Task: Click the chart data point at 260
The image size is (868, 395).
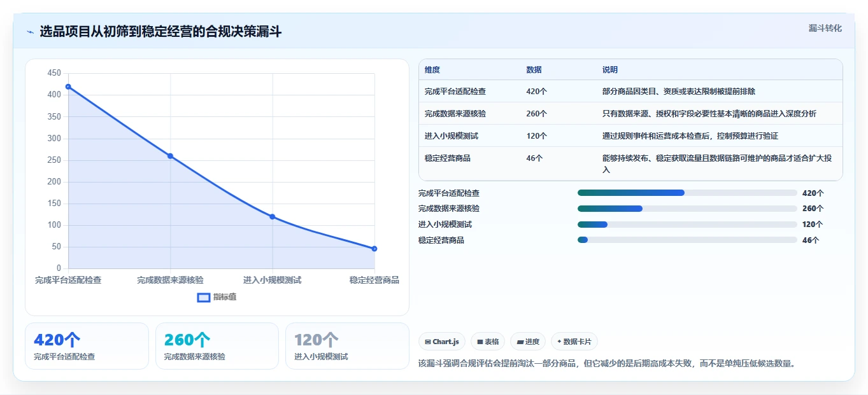Action: pos(170,156)
